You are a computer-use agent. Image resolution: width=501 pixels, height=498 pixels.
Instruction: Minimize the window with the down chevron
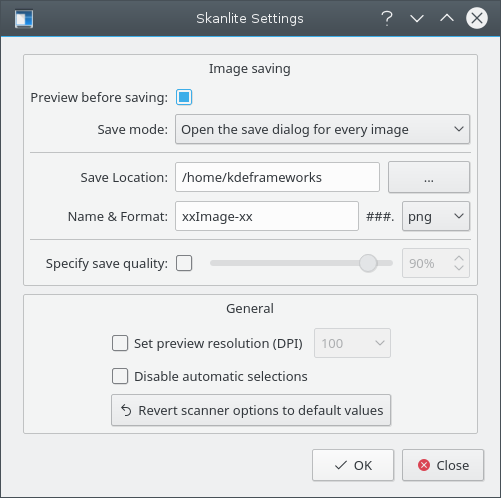417,18
